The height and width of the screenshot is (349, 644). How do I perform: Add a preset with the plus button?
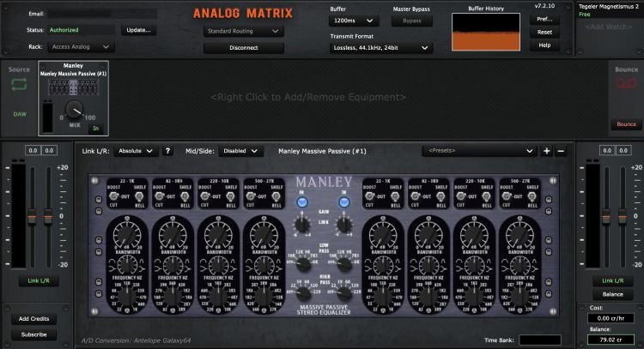546,151
